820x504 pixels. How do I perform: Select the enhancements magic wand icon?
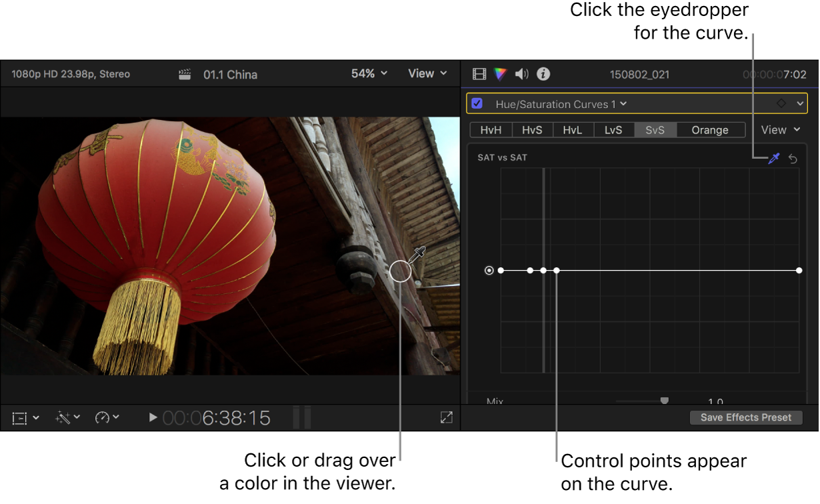(64, 417)
